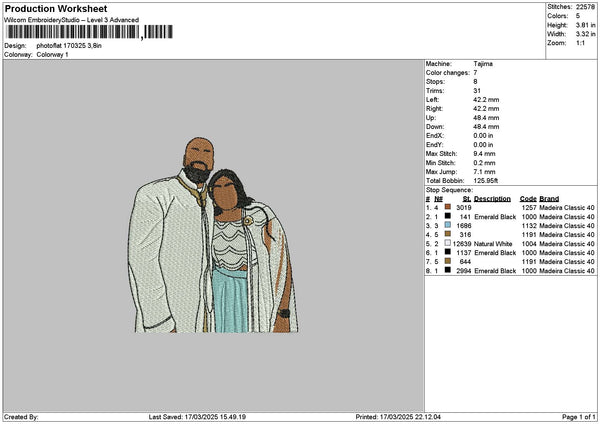Click the Trims value '31'
600x424 pixels.
(477, 91)
